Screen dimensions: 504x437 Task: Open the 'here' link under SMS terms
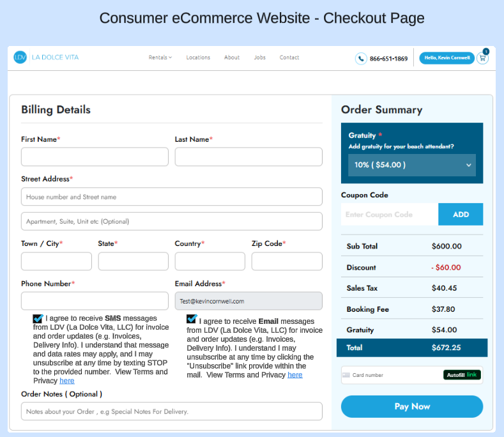tap(67, 381)
